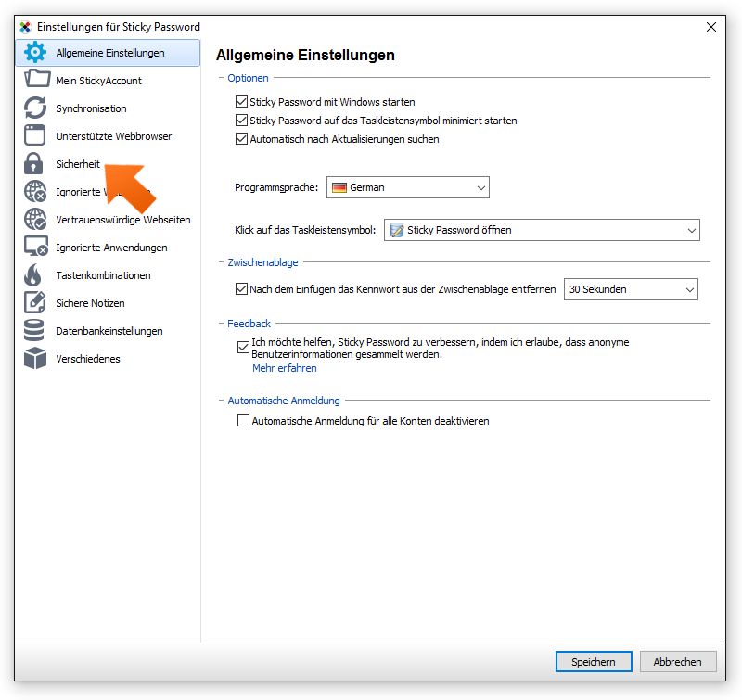
Task: Select the globe with checkmark icon
Action: tap(35, 219)
